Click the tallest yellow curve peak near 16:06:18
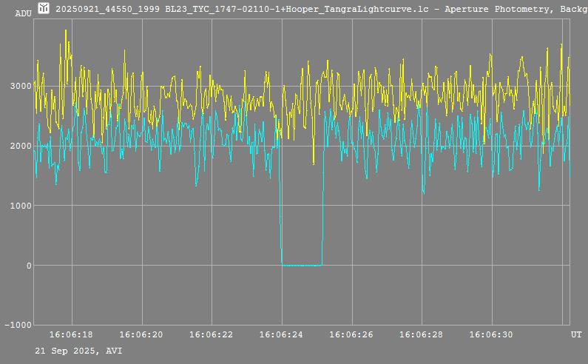The width and height of the screenshot is (588, 364). [66, 31]
